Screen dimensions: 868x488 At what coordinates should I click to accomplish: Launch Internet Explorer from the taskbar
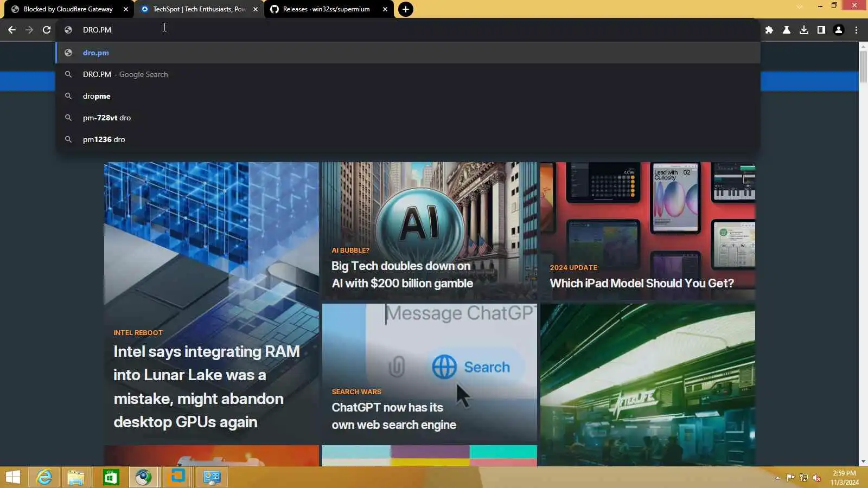[44, 477]
